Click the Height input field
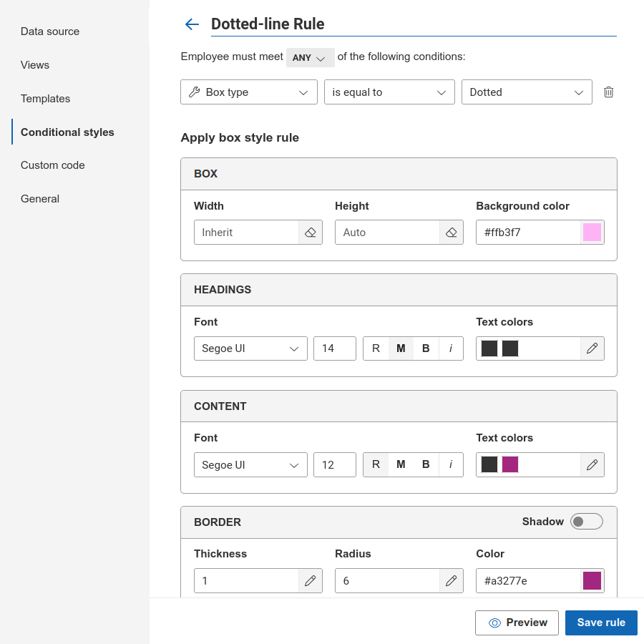This screenshot has width=644, height=644. [387, 233]
